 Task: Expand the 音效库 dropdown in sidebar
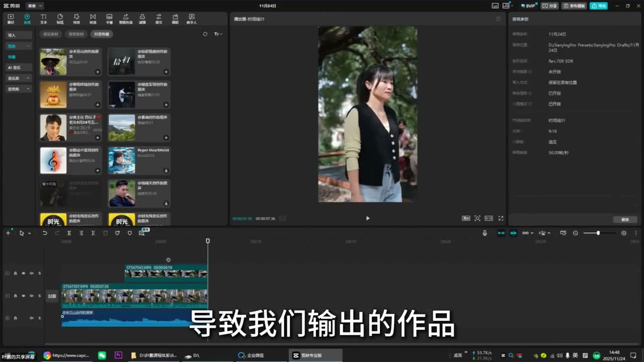[19, 89]
